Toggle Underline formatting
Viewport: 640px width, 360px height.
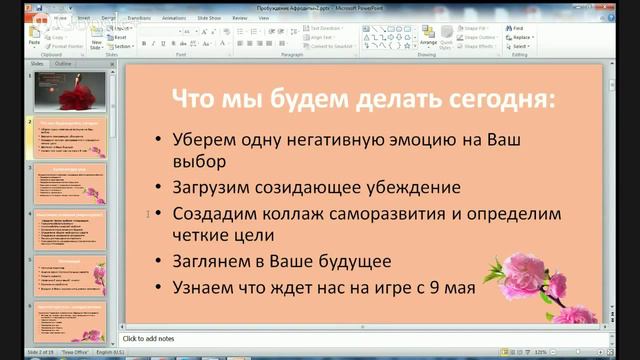click(163, 43)
